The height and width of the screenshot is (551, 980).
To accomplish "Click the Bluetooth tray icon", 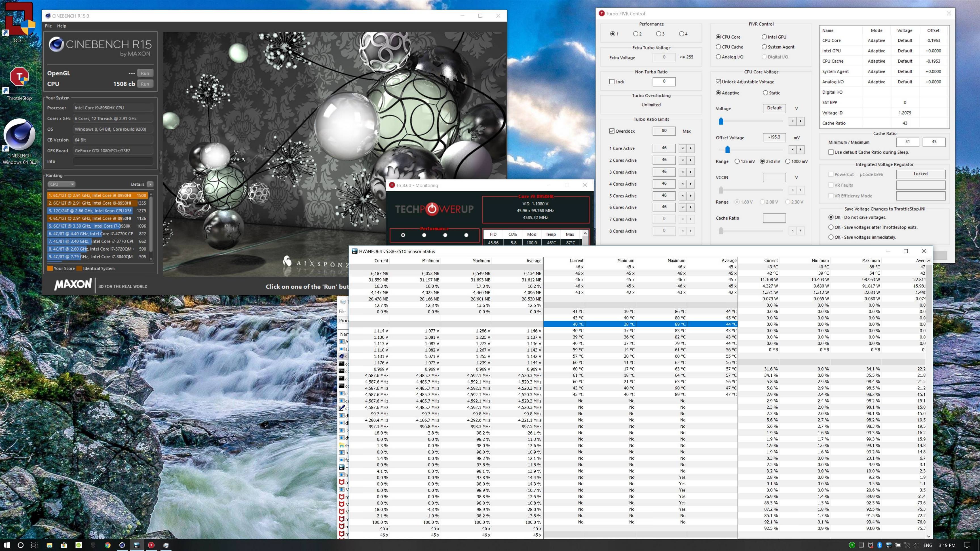I will (x=880, y=545).
